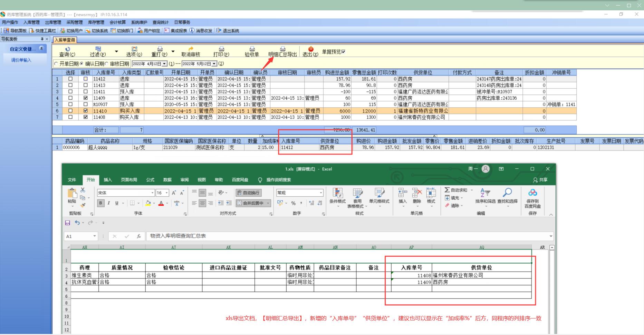Tick the 审核 checkbox for order 11413
This screenshot has height=335, width=644.
(86, 85)
